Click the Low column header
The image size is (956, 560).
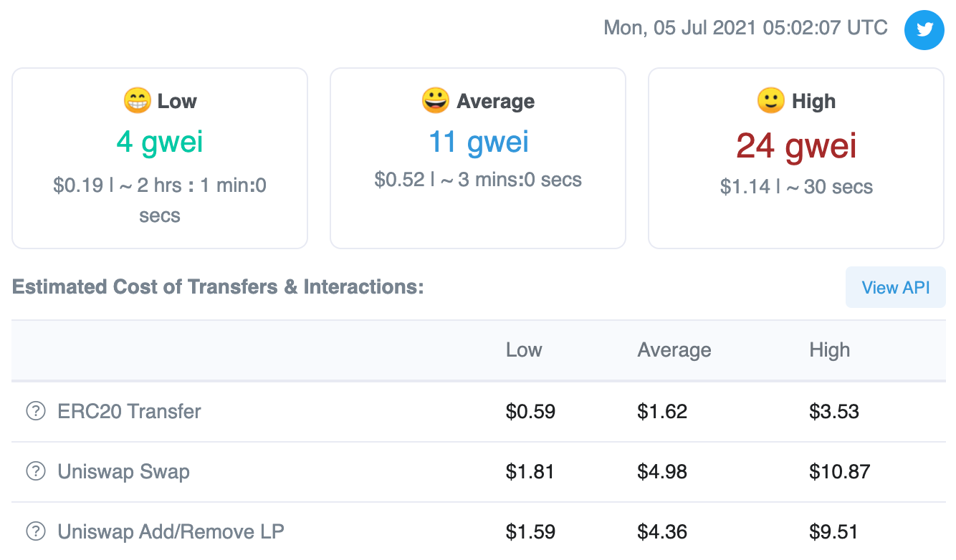click(x=524, y=350)
